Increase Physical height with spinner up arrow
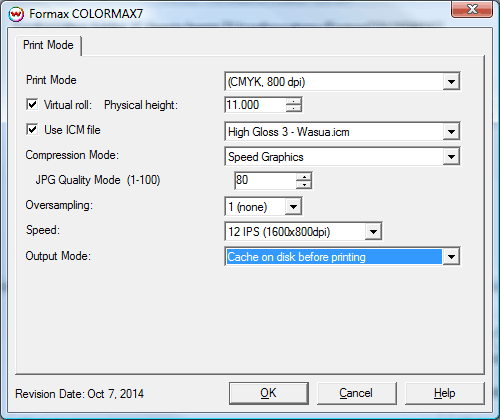500x420 pixels. 294,101
